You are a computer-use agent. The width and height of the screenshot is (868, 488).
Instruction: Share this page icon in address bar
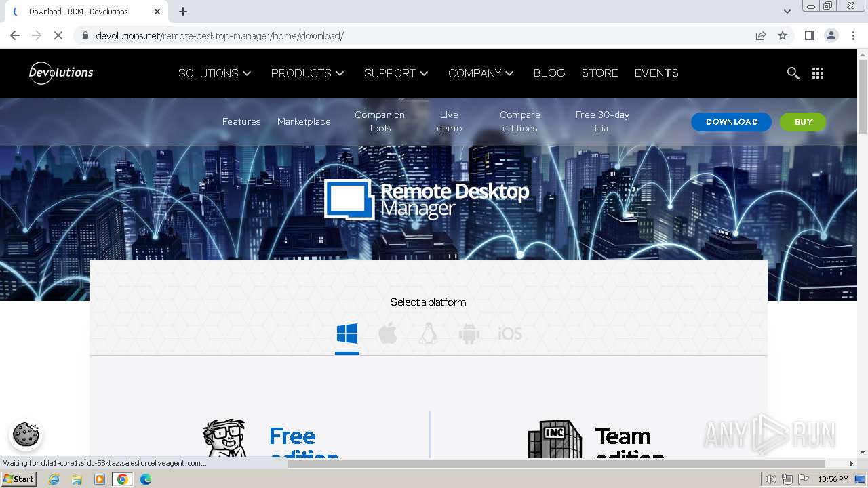pyautogui.click(x=761, y=35)
